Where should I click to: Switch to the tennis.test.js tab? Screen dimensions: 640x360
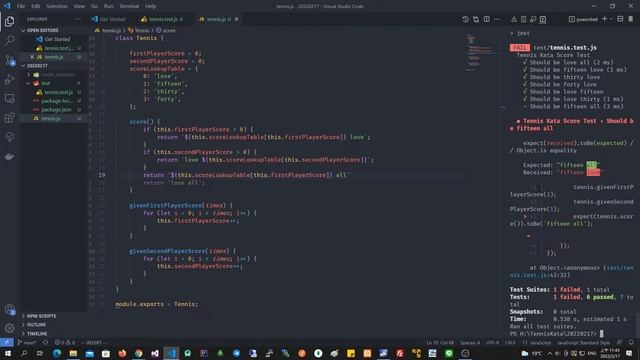162,19
